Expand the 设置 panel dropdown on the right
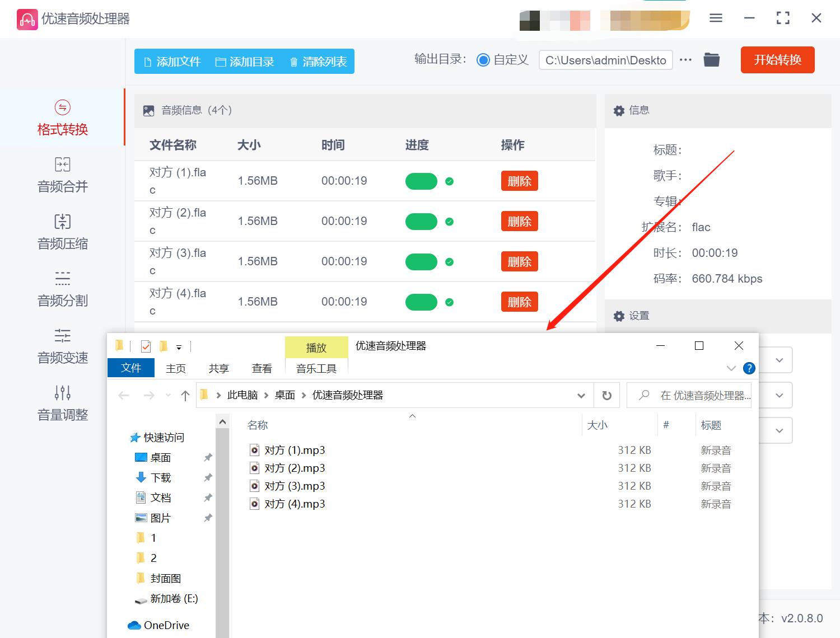Screen dimensions: 840x638 tap(779, 360)
